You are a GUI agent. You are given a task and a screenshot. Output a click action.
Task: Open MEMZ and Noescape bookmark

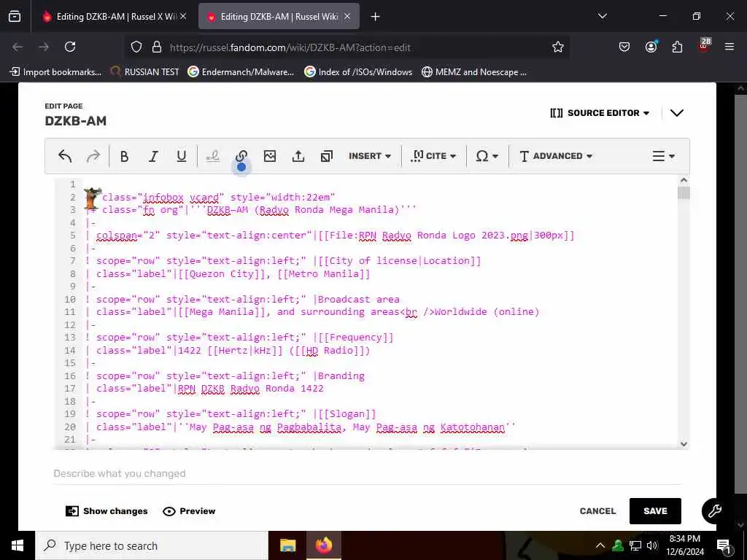click(474, 72)
